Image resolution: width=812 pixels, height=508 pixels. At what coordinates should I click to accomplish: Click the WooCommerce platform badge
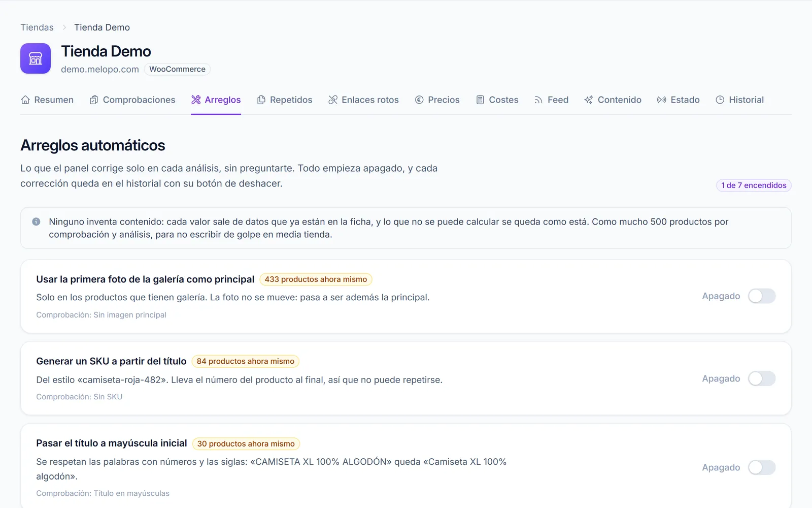177,69
